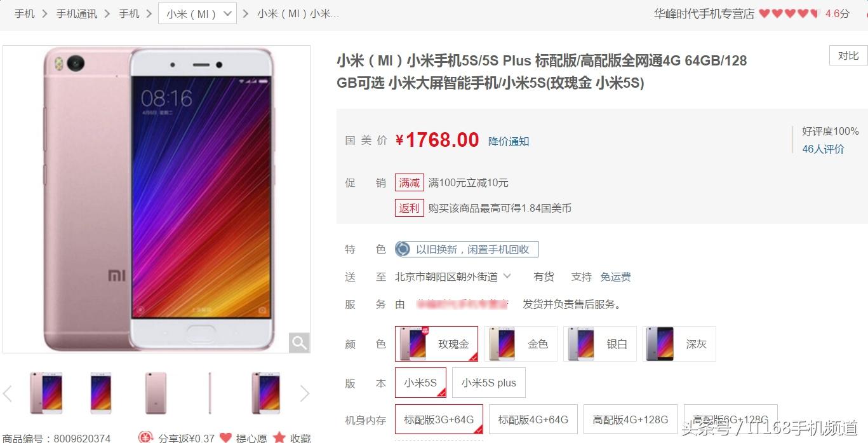Click the previous thumbnail arrow
868x443 pixels.
click(x=8, y=393)
